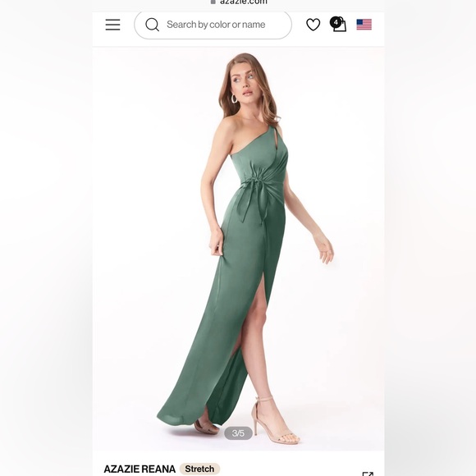Viewport: 476px width, 476px height.
Task: Click the dress waist tie detail
Action: (x=254, y=195)
